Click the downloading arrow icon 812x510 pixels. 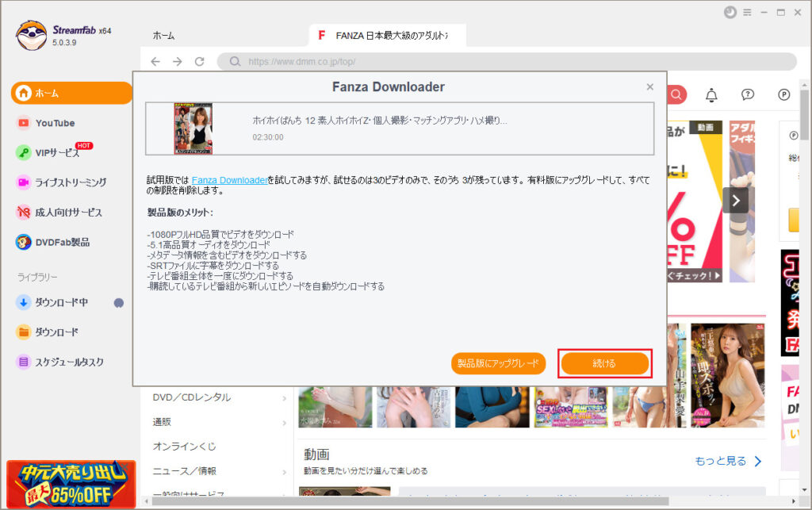[x=23, y=302]
